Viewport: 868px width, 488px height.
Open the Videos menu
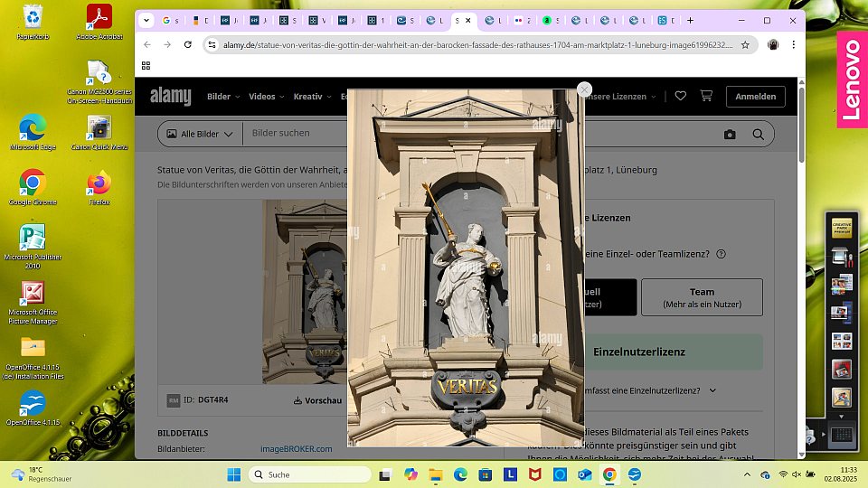[x=266, y=97]
